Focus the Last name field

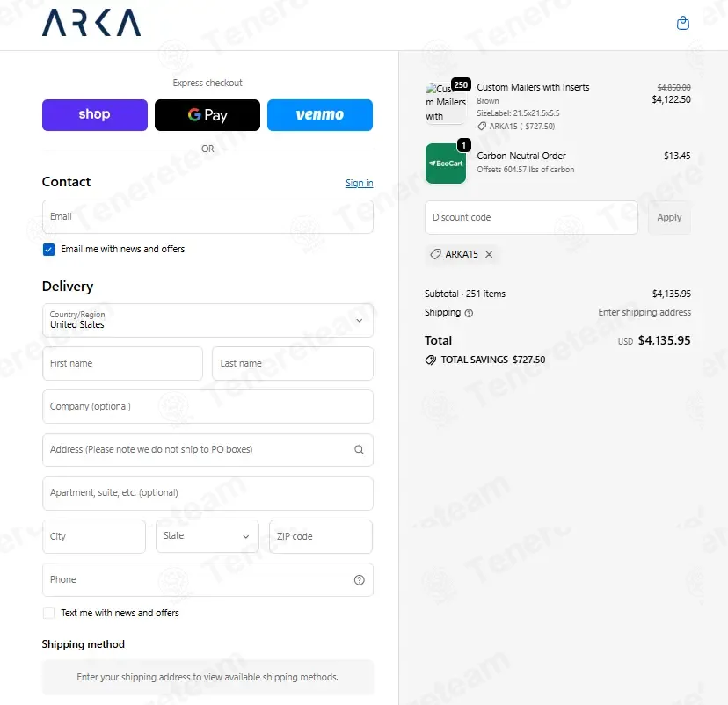tap(293, 363)
